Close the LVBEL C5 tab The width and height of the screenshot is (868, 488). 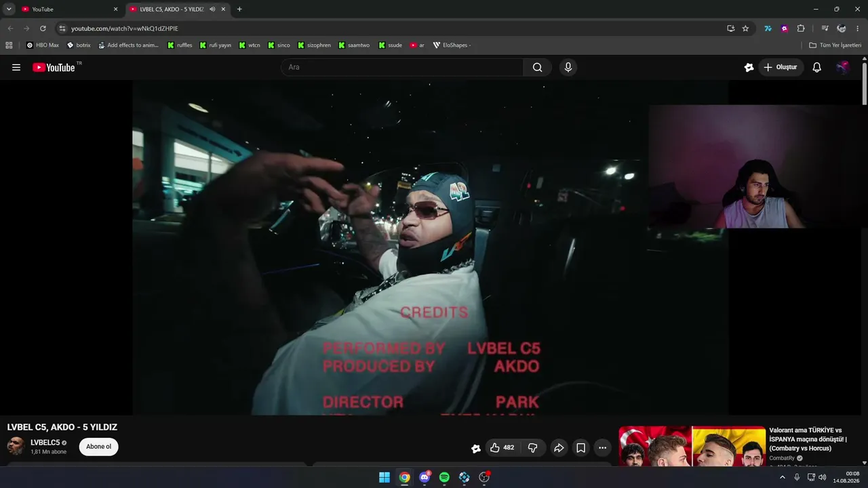point(223,9)
